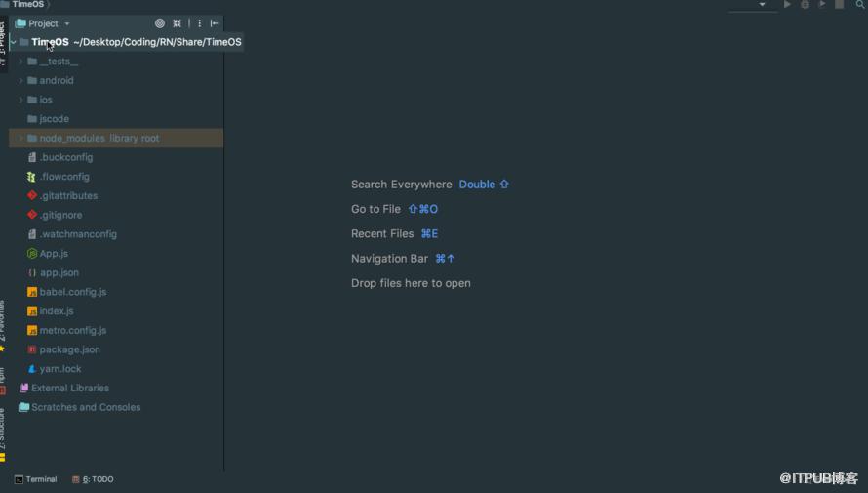The width and height of the screenshot is (868, 493).
Task: Expand the android folder
Action: pyautogui.click(x=21, y=80)
